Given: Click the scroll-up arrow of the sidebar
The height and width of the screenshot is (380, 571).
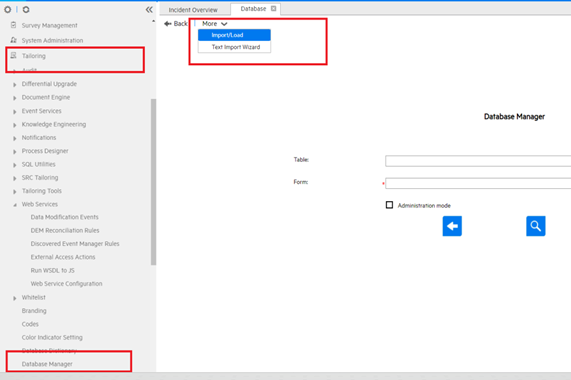Looking at the screenshot, I should coord(153,21).
